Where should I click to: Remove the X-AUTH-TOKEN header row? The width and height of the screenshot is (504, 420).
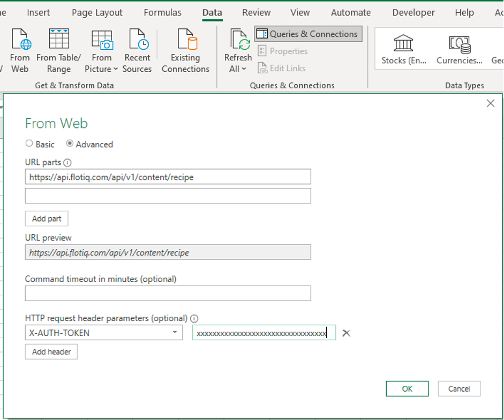346,333
